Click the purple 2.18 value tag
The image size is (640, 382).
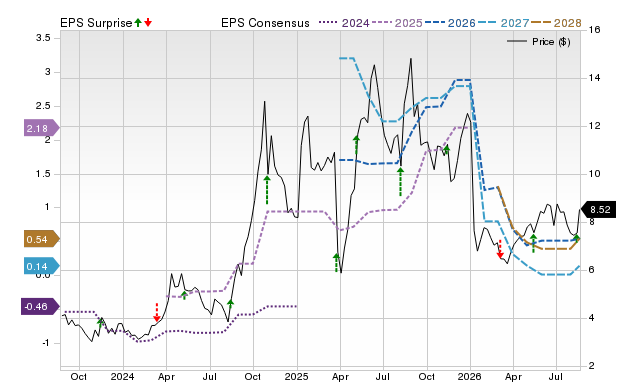coord(42,128)
